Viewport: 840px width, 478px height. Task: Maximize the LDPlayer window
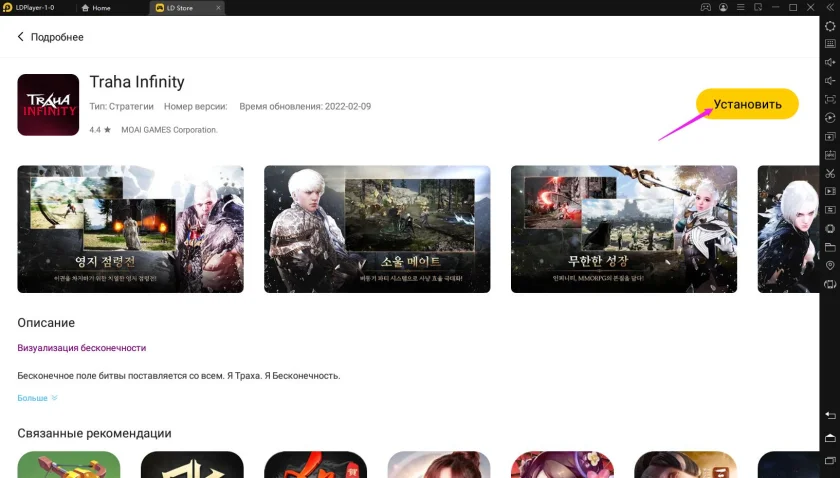[793, 8]
